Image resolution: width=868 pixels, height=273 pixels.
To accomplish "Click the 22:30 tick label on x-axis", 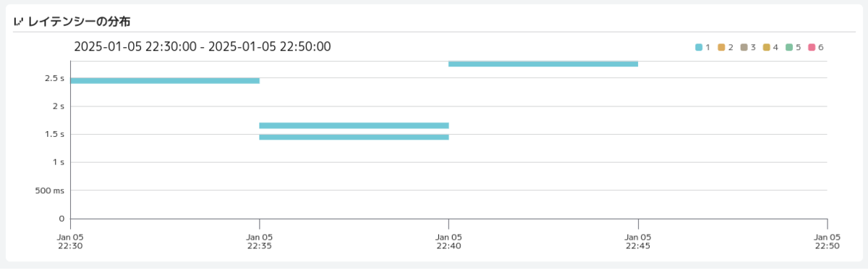I will 70,240.
